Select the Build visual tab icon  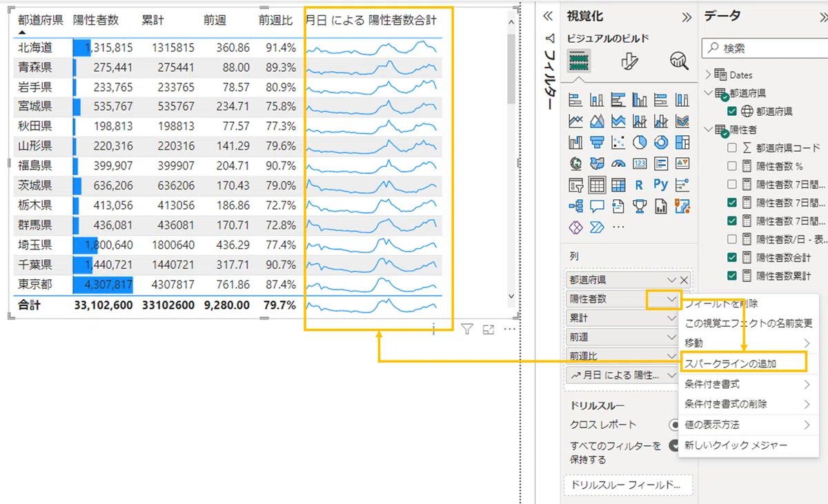coord(579,61)
